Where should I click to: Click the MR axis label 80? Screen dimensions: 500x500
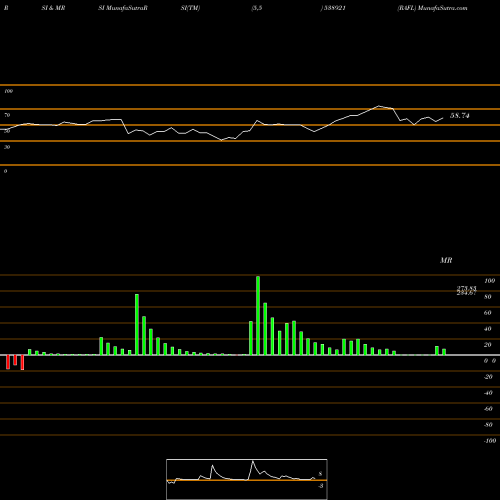pos(488,297)
